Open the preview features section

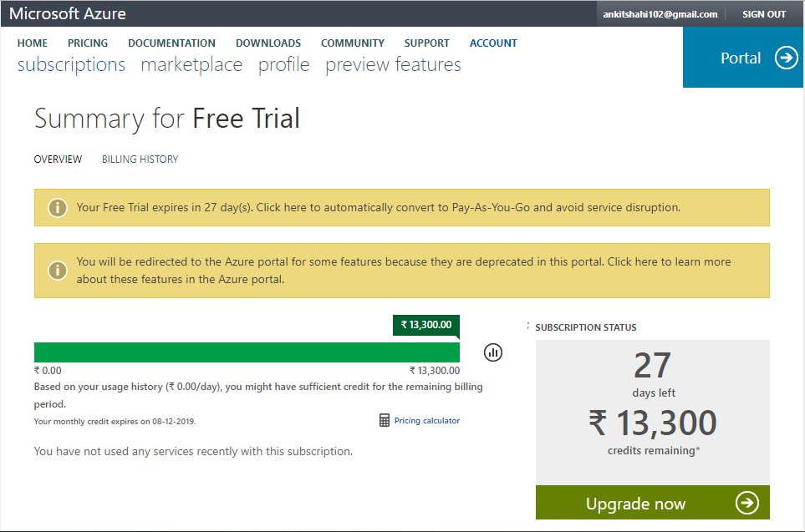point(393,64)
